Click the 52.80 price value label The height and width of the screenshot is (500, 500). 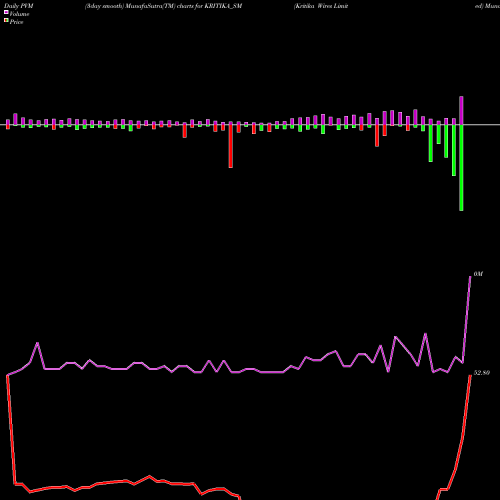click(482, 373)
